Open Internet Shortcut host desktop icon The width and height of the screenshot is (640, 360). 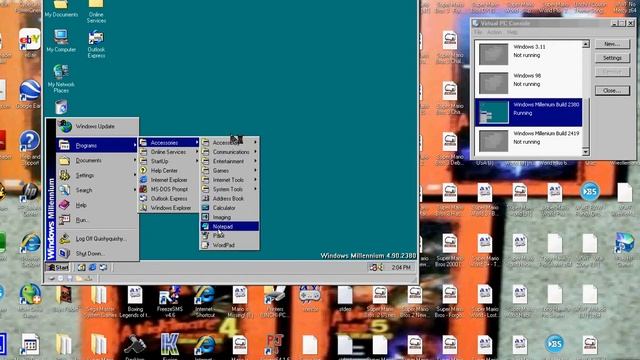click(205, 302)
